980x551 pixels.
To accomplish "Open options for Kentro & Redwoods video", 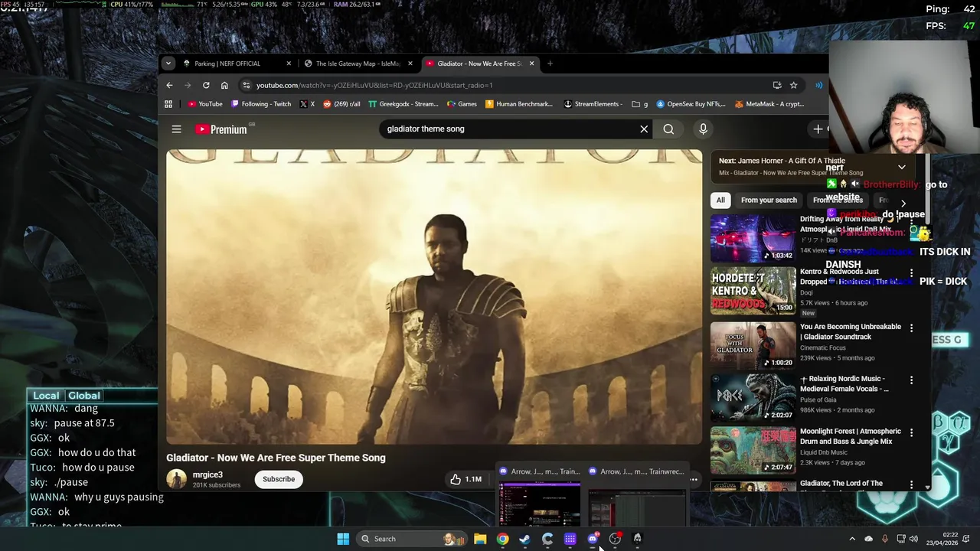I will click(x=911, y=273).
